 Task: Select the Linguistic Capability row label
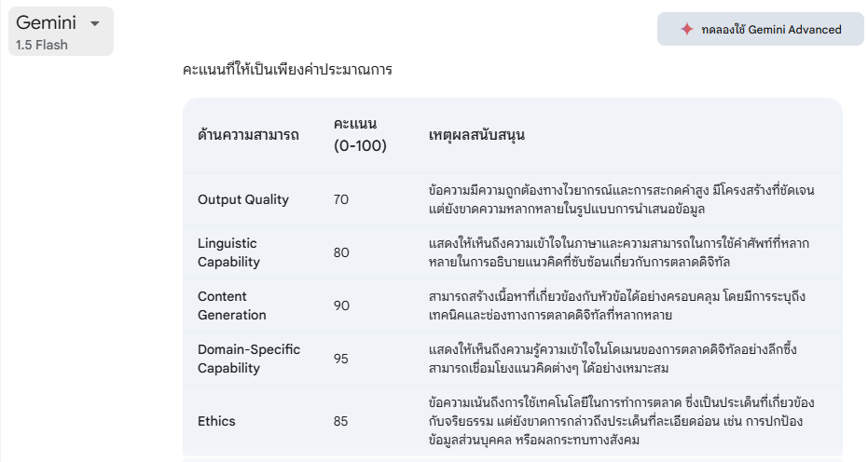coord(227,252)
